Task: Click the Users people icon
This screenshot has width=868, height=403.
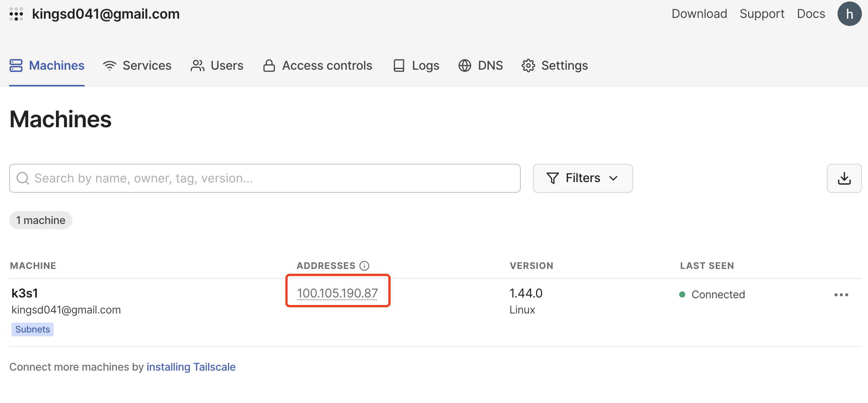Action: (198, 66)
